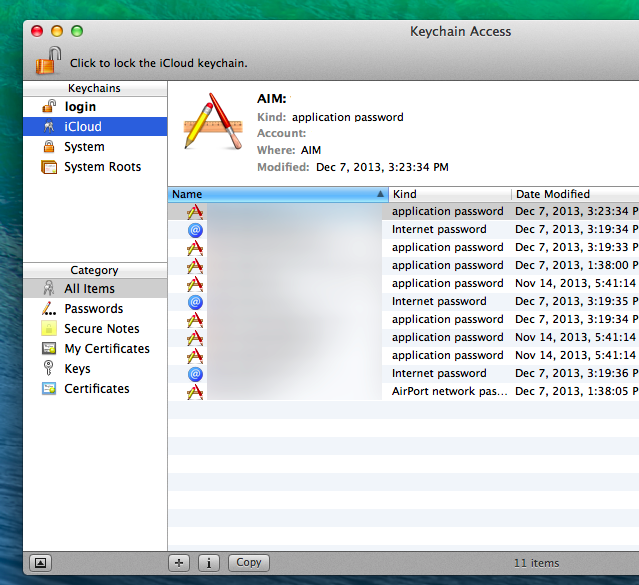
Task: Open item info with the i button
Action: (x=209, y=563)
